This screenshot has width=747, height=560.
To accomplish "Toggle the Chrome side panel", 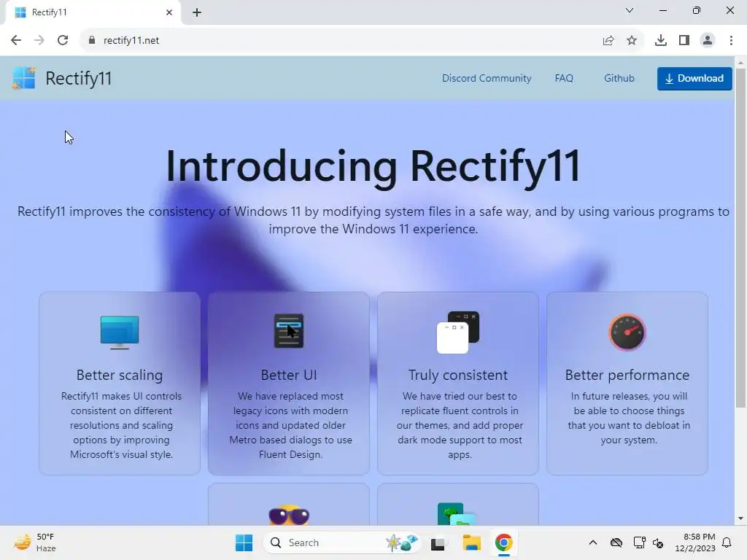I will (x=684, y=41).
